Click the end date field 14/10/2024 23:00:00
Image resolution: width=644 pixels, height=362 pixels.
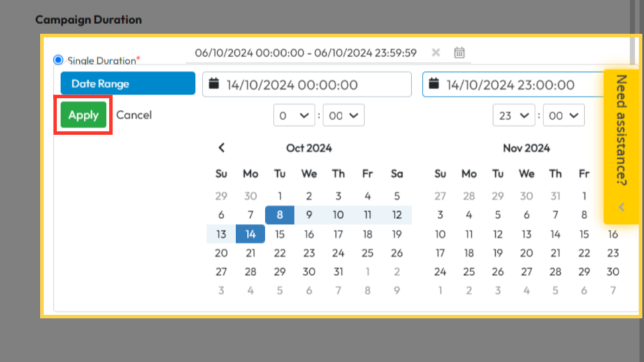[x=513, y=84]
